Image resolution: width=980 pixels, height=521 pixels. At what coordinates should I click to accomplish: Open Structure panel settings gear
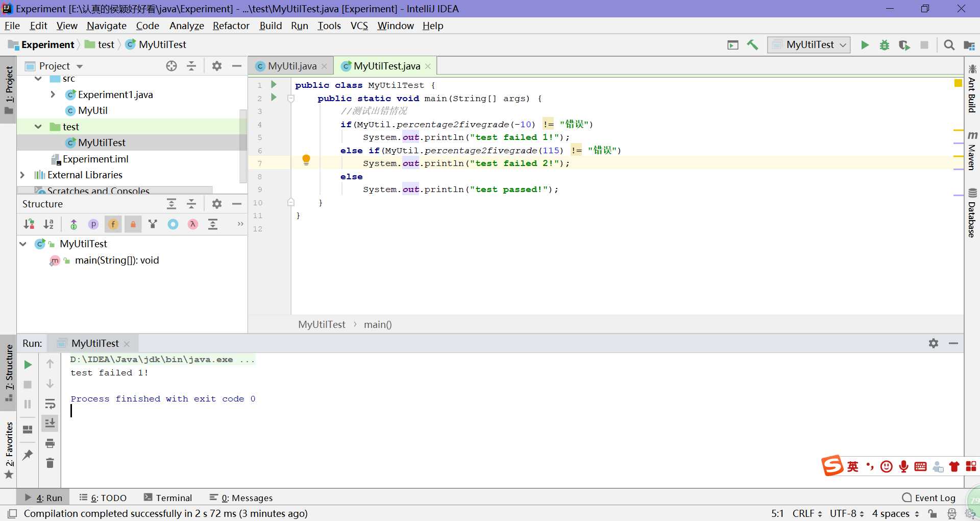(217, 204)
